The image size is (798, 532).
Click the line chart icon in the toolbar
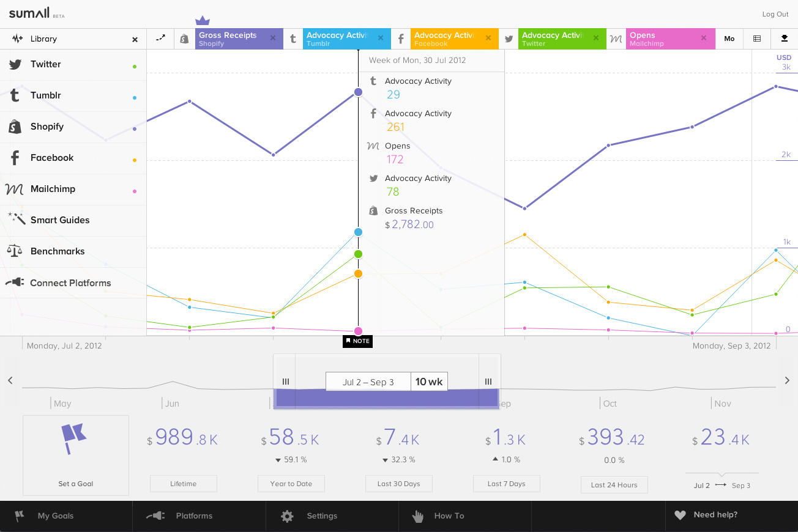[160, 38]
